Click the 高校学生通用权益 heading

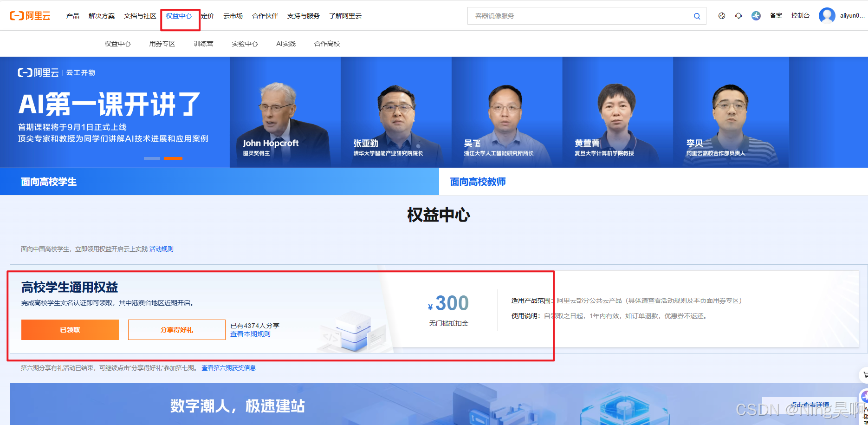click(70, 287)
